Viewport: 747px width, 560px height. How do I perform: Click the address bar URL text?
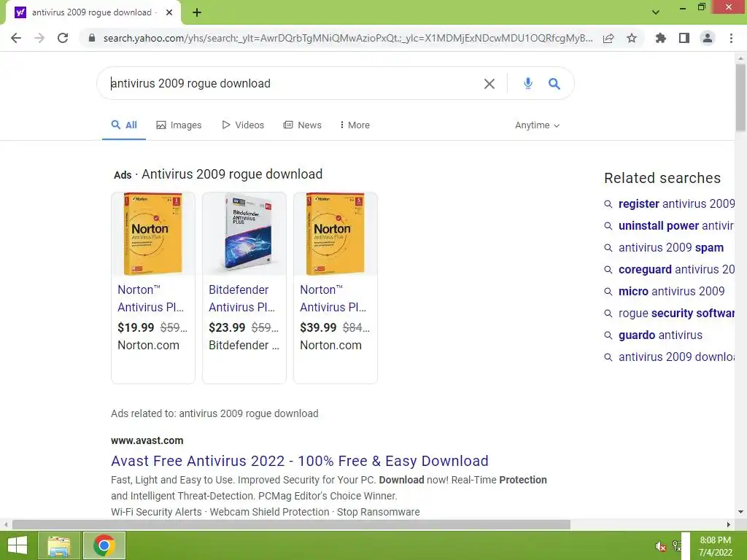348,38
